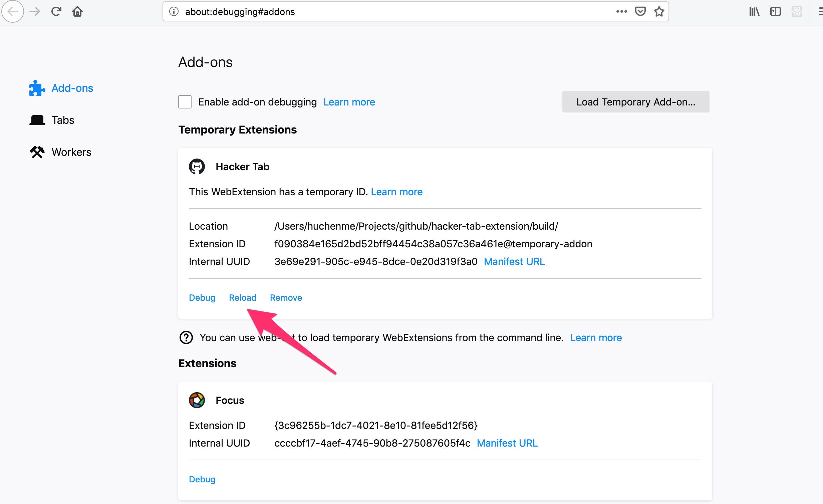
Task: Save page to Pocket icon
Action: 640,11
